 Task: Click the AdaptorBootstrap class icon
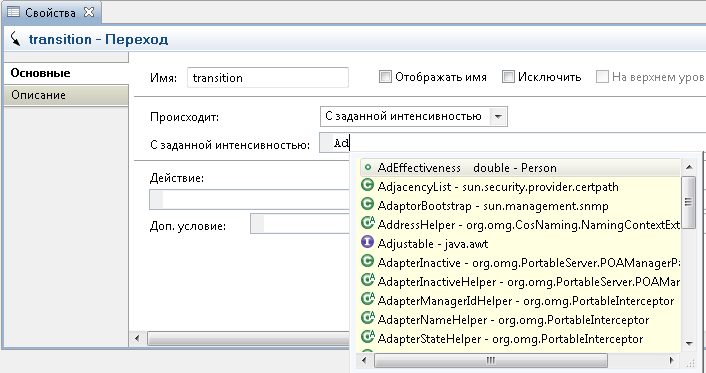point(368,205)
